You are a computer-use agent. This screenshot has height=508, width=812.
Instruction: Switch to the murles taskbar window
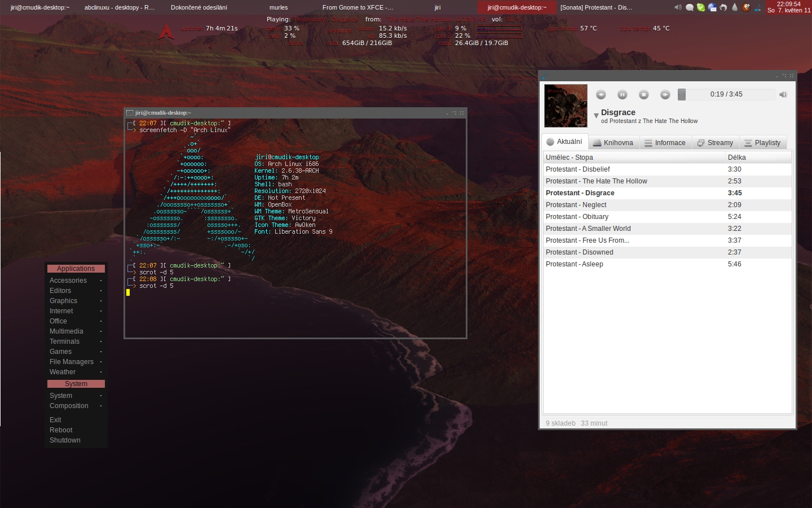279,7
